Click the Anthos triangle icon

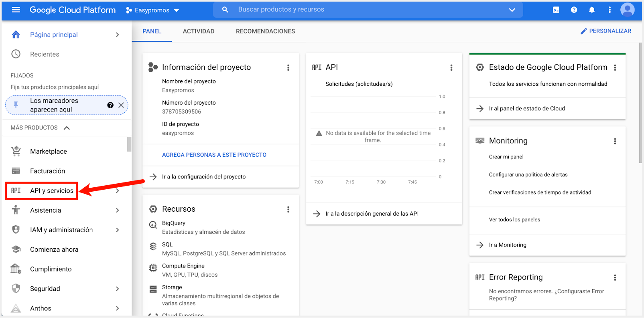(16, 308)
